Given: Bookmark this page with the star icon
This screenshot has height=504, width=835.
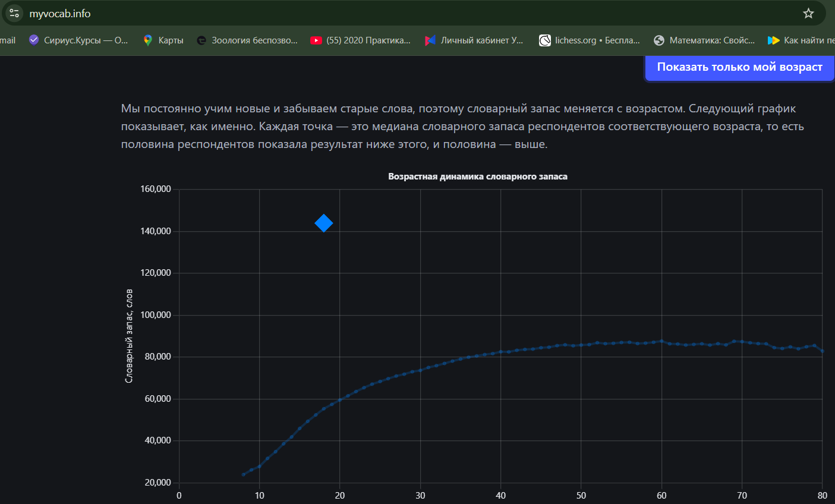Looking at the screenshot, I should (x=808, y=13).
